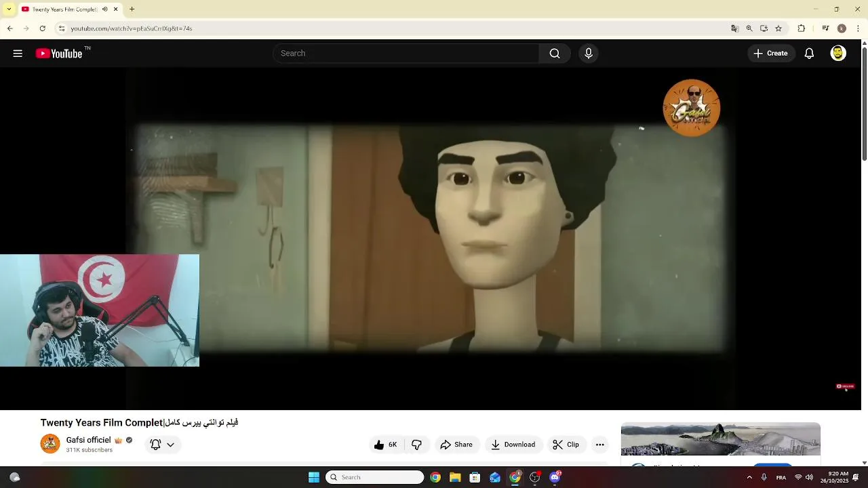The image size is (868, 488).
Task: Show hidden system tray icons chevron
Action: point(749,477)
